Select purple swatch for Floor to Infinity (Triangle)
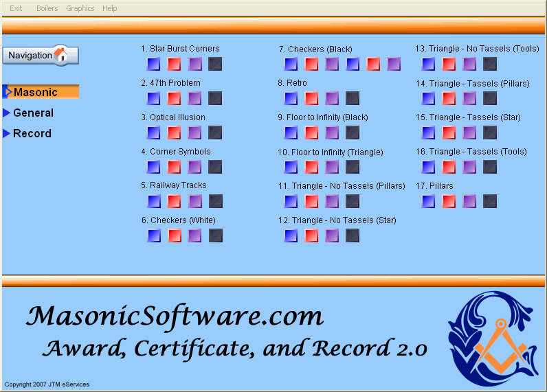The width and height of the screenshot is (547, 392). 332,167
